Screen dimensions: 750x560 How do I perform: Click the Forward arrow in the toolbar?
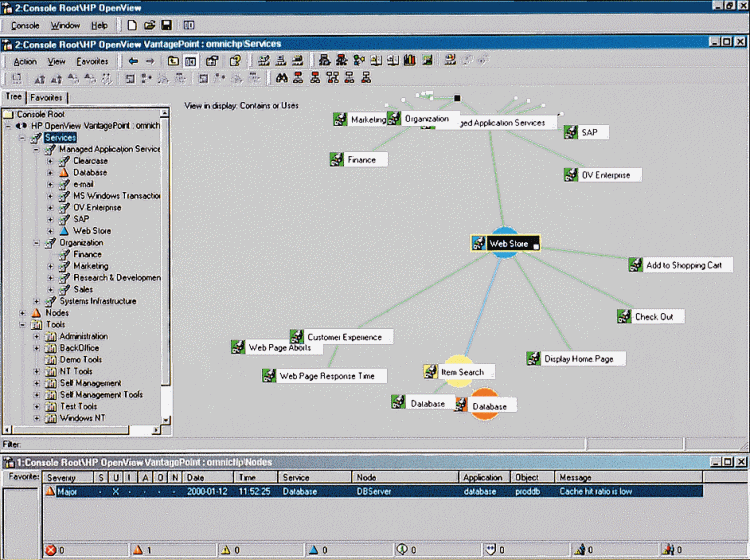150,61
